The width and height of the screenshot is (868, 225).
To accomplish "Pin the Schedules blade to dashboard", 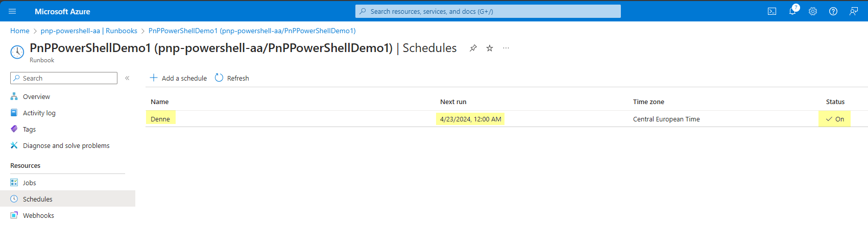I will coord(473,48).
